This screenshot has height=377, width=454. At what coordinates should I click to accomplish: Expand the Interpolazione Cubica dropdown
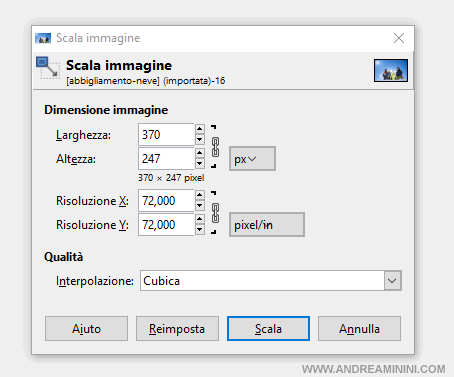pos(392,281)
